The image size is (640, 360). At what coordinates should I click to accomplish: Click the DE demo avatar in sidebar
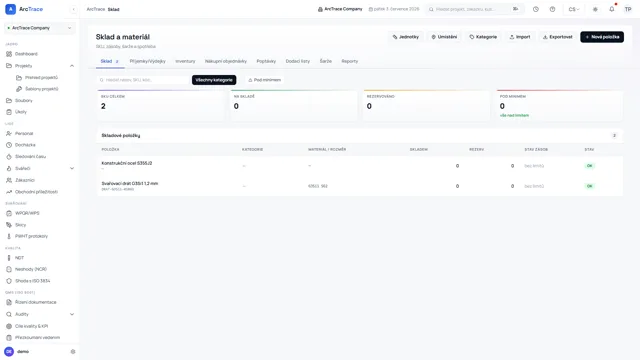pos(9,351)
